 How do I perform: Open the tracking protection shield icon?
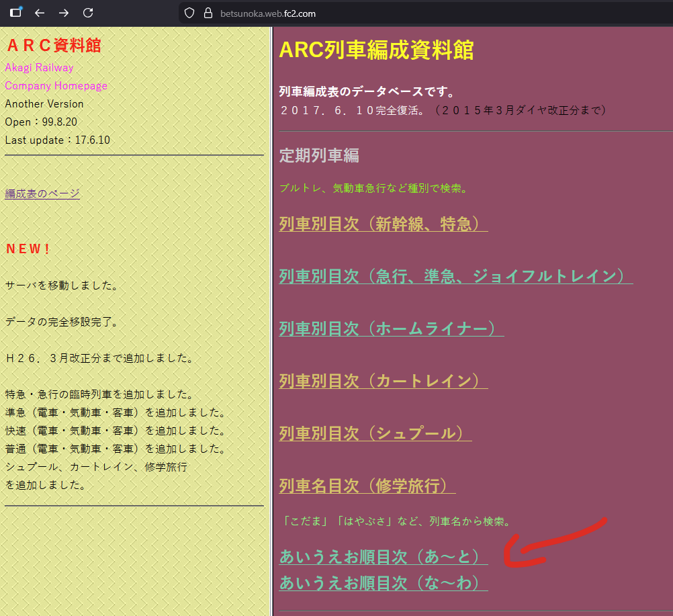(189, 13)
